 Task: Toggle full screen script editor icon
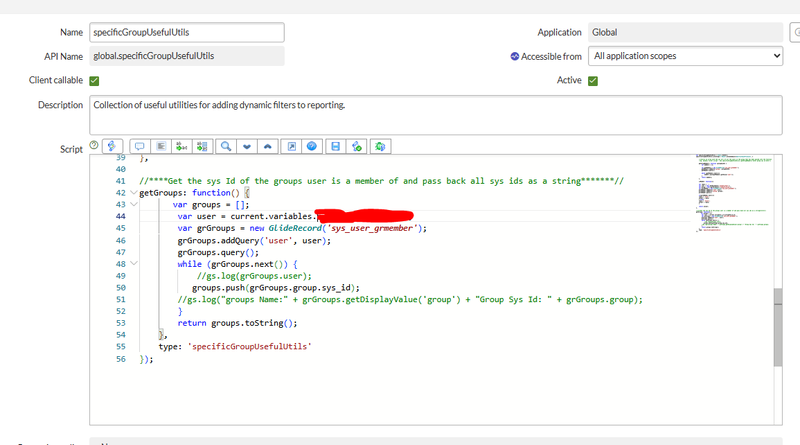pos(291,146)
